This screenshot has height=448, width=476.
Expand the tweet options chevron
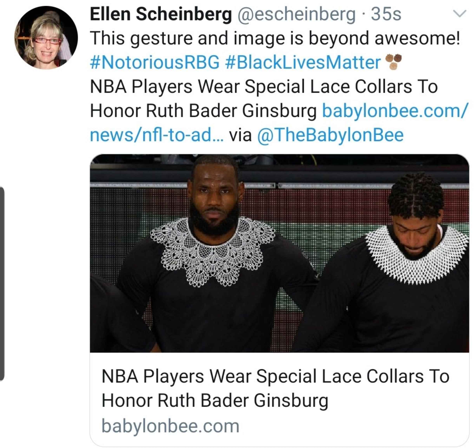click(x=460, y=13)
